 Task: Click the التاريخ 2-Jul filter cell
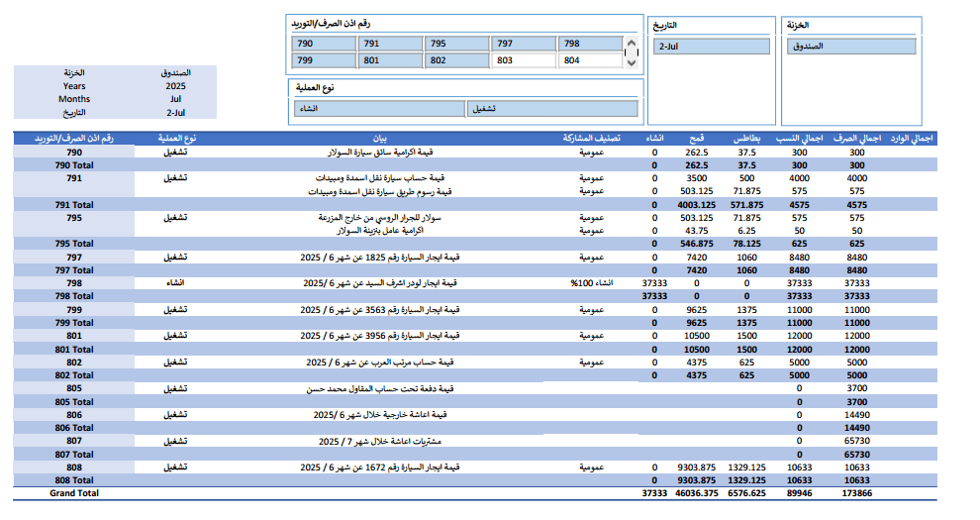pyautogui.click(x=175, y=113)
